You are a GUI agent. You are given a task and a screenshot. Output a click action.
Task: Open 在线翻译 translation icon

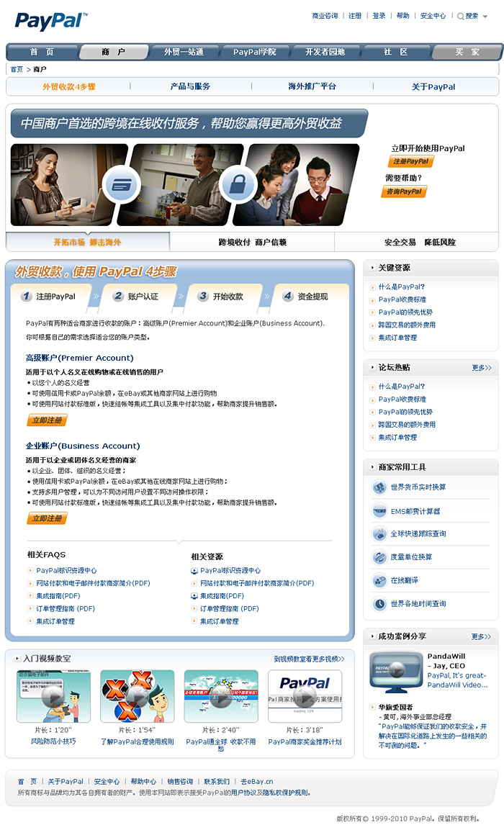click(379, 580)
